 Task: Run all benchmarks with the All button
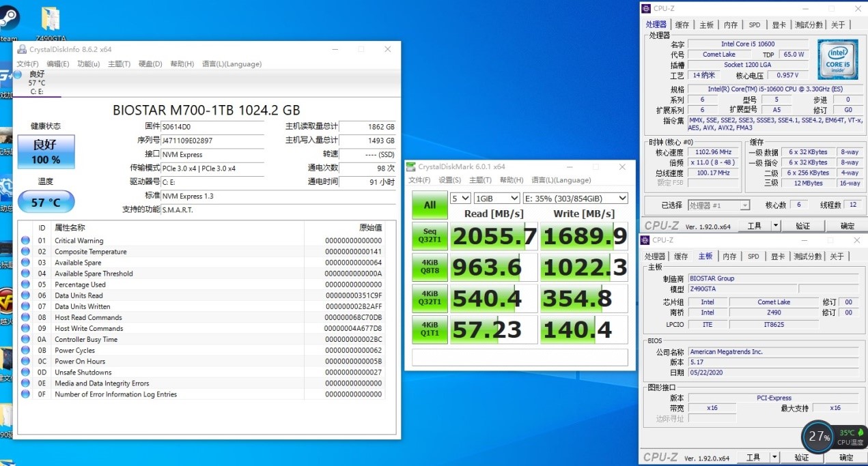[x=430, y=205]
